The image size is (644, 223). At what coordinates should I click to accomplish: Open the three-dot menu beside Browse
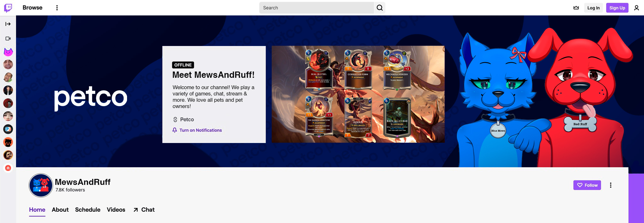coord(57,8)
